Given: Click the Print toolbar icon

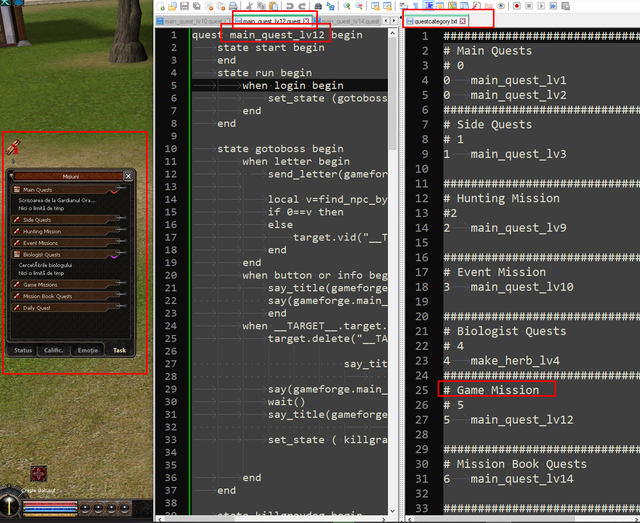Looking at the screenshot, I should point(233,6).
